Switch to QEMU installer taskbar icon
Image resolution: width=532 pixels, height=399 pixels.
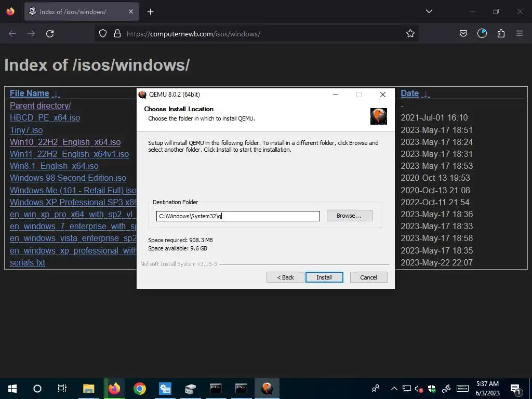click(x=267, y=389)
